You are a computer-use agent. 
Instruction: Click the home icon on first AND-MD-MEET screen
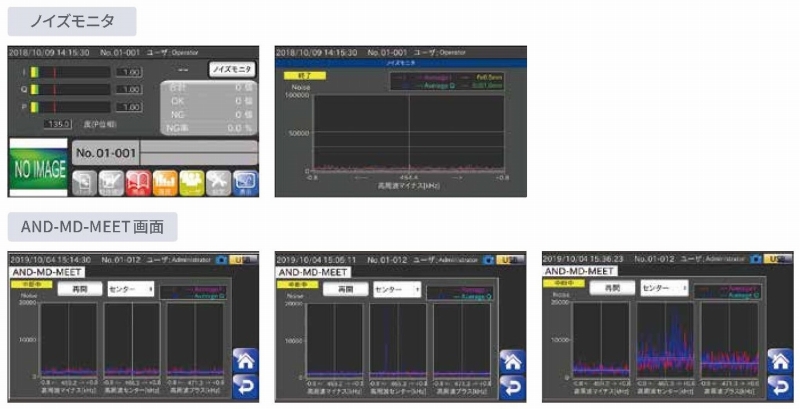(x=245, y=360)
